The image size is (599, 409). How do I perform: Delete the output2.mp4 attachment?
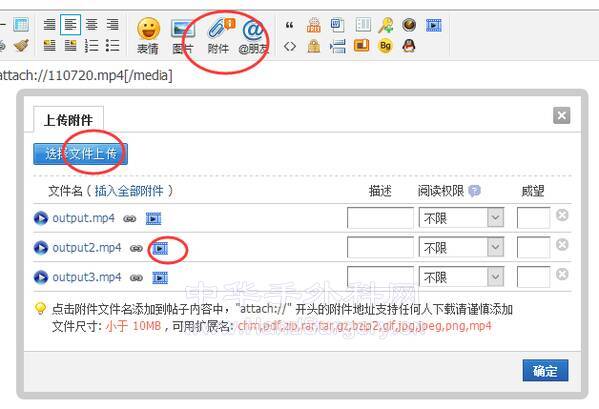click(x=562, y=245)
